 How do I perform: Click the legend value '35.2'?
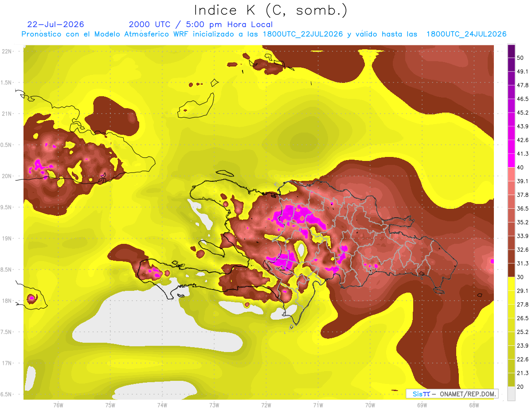[523, 222]
